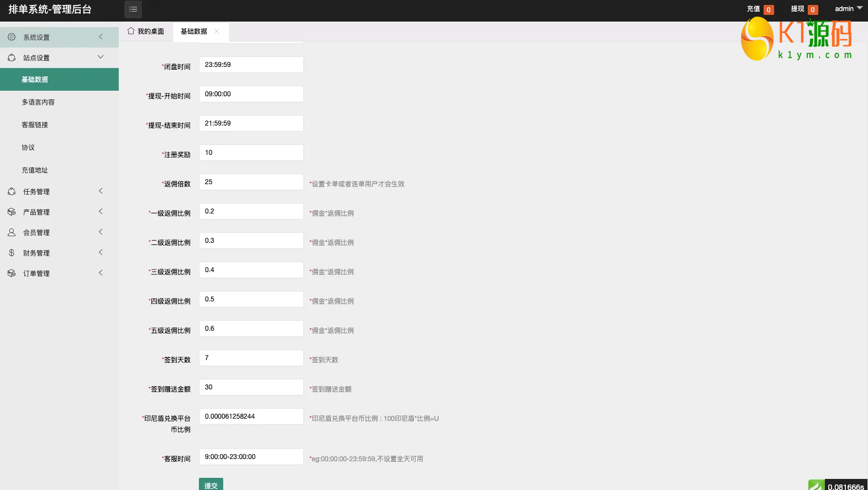Focus the 签到赠送金额 input field
868x490 pixels.
(x=251, y=387)
